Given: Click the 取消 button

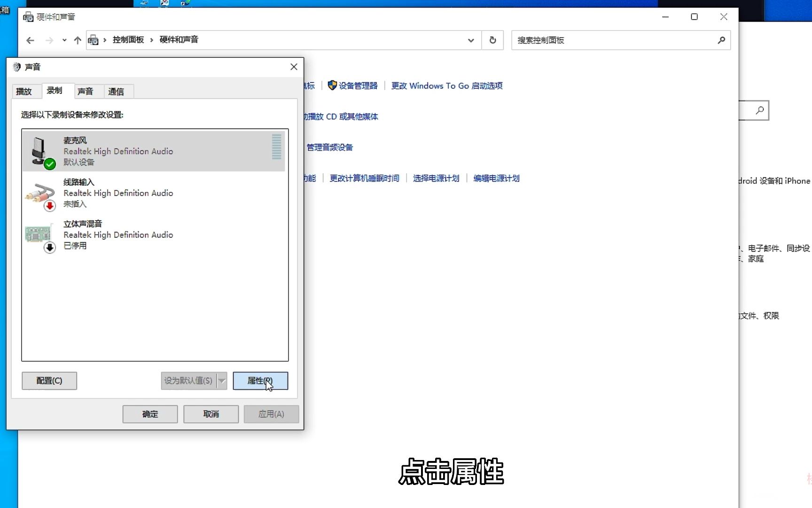Looking at the screenshot, I should (x=211, y=414).
